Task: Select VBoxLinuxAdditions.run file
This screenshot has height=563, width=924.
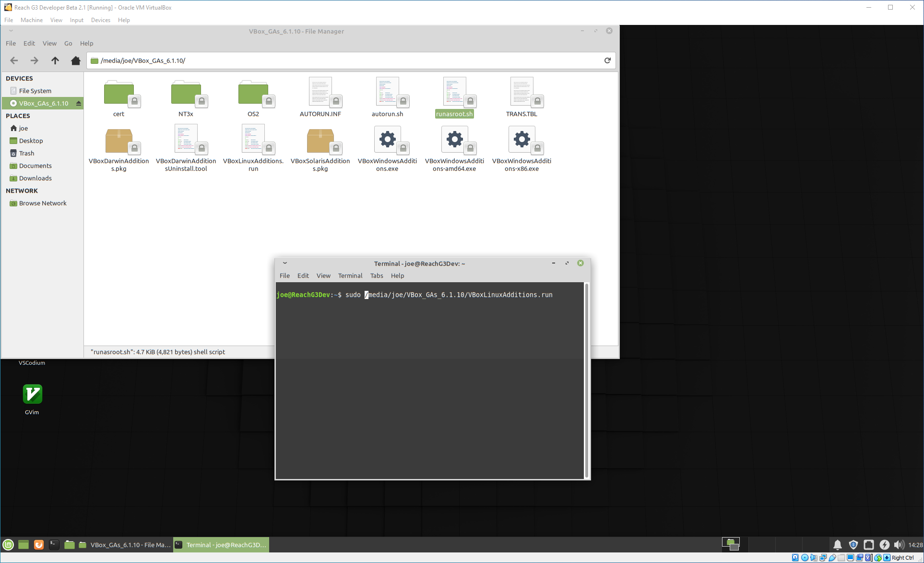Action: pyautogui.click(x=253, y=149)
